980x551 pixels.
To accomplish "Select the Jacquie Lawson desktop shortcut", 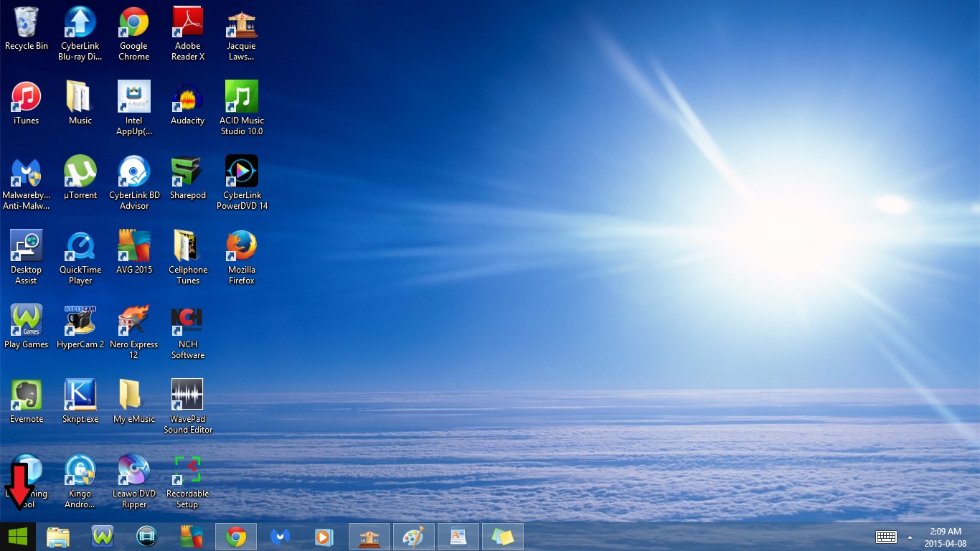I will pyautogui.click(x=242, y=34).
